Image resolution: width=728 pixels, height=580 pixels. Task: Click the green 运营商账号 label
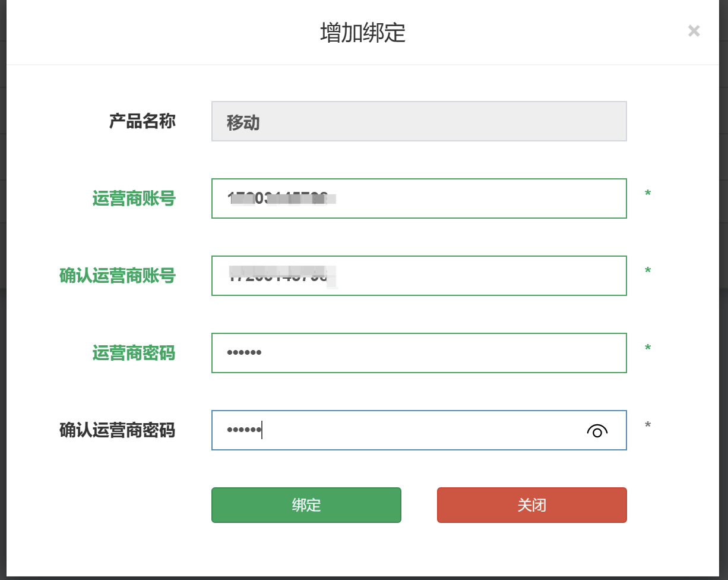tap(134, 198)
